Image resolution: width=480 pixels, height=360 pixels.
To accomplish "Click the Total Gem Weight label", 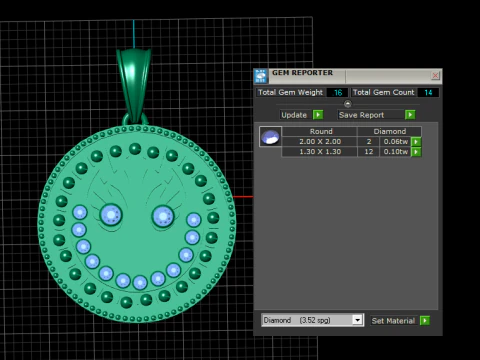I will click(x=290, y=92).
